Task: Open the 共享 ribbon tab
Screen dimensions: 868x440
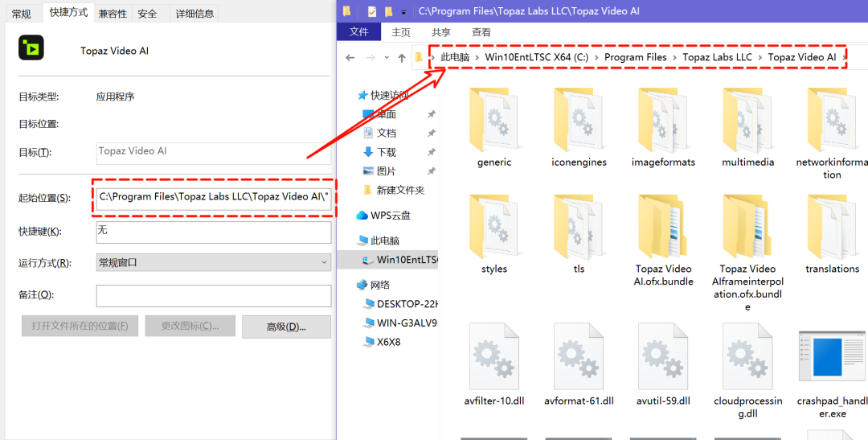Action: tap(441, 33)
